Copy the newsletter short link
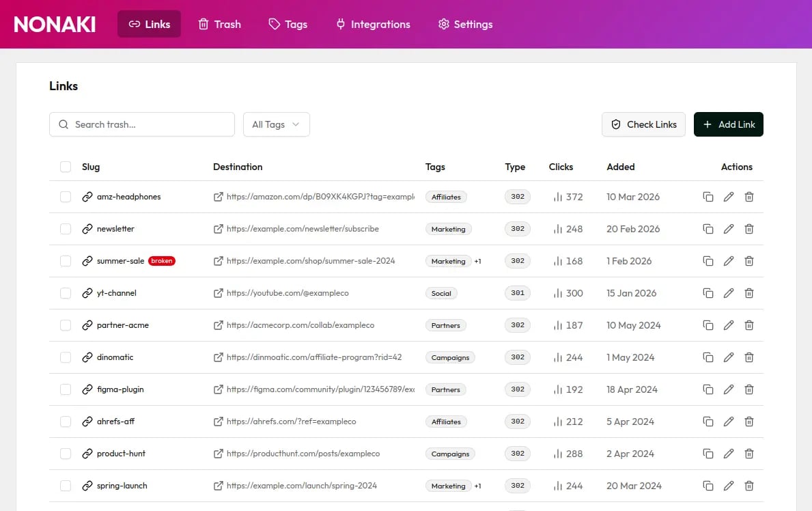The image size is (812, 511). click(708, 229)
